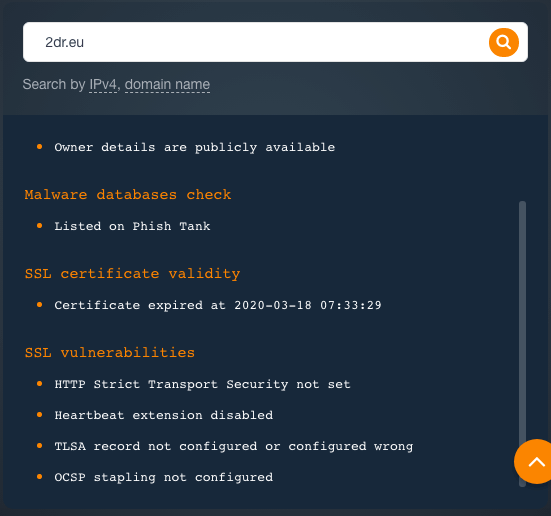Click the results panel vertical scrollbar
Viewport: 551px width, 516px height.
(522, 343)
